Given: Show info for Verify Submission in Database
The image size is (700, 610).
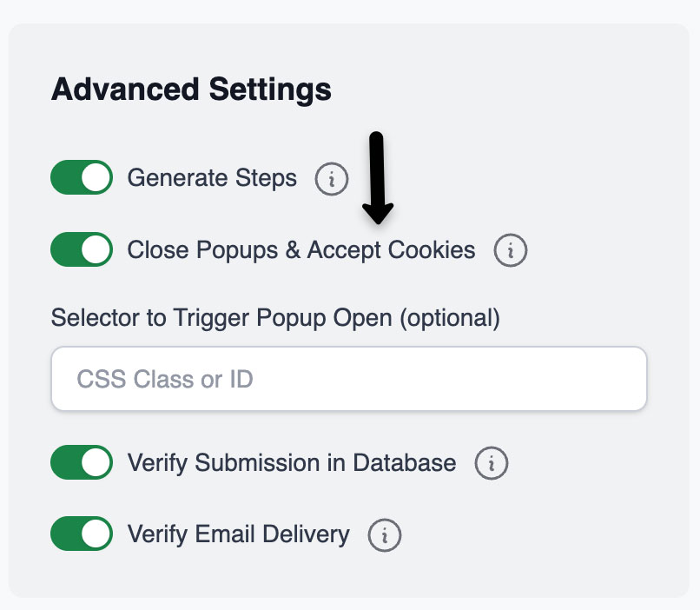Looking at the screenshot, I should (491, 463).
